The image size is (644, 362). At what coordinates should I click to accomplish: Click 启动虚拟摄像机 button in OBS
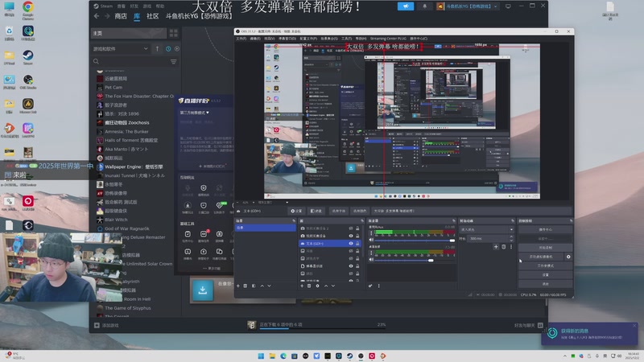click(541, 257)
